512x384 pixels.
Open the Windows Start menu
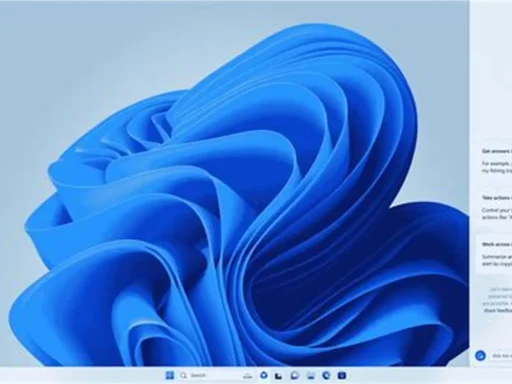coord(170,375)
